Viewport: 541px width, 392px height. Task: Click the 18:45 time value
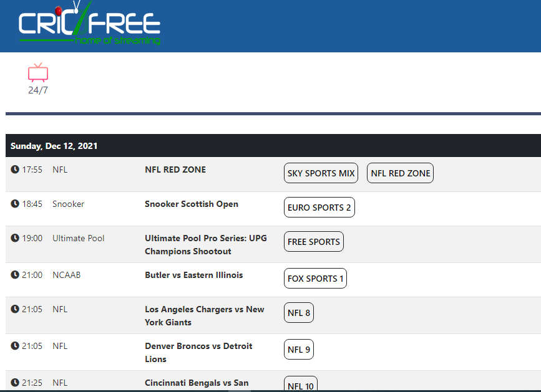coord(32,204)
